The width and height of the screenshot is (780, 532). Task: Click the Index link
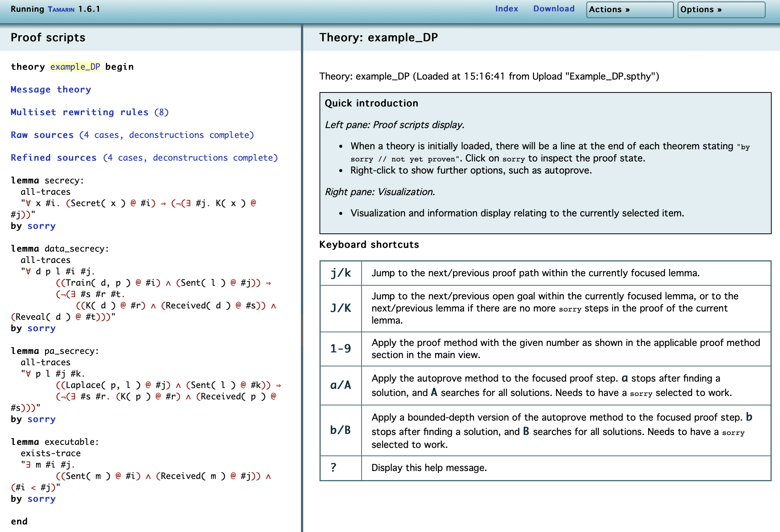506,9
